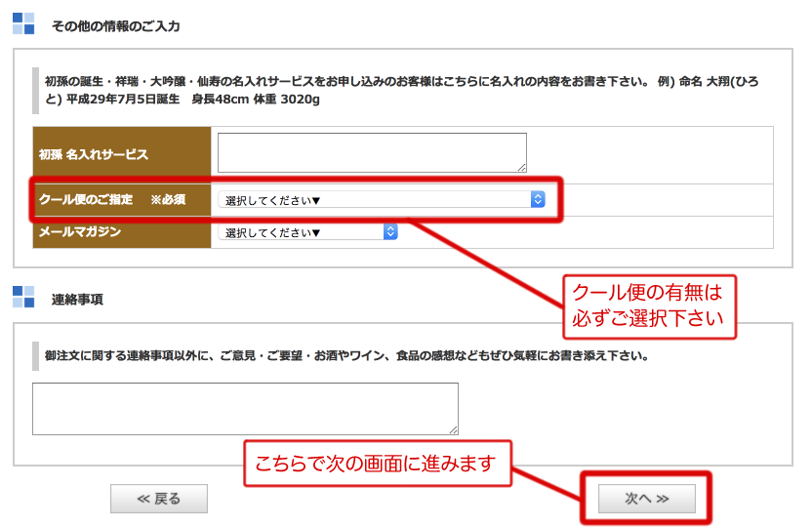Image resolution: width=812 pixels, height=528 pixels.
Task: Open the クール便のご指定 dropdown
Action: click(382, 200)
